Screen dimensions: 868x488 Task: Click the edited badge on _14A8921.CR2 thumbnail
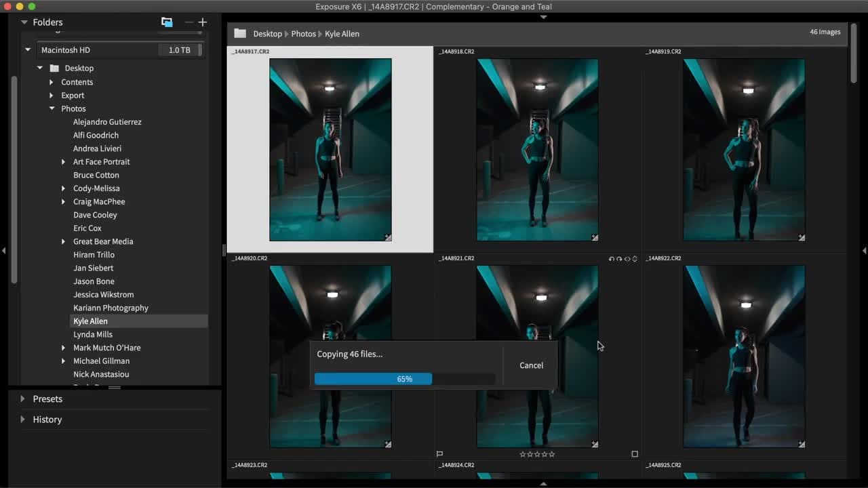pos(595,445)
